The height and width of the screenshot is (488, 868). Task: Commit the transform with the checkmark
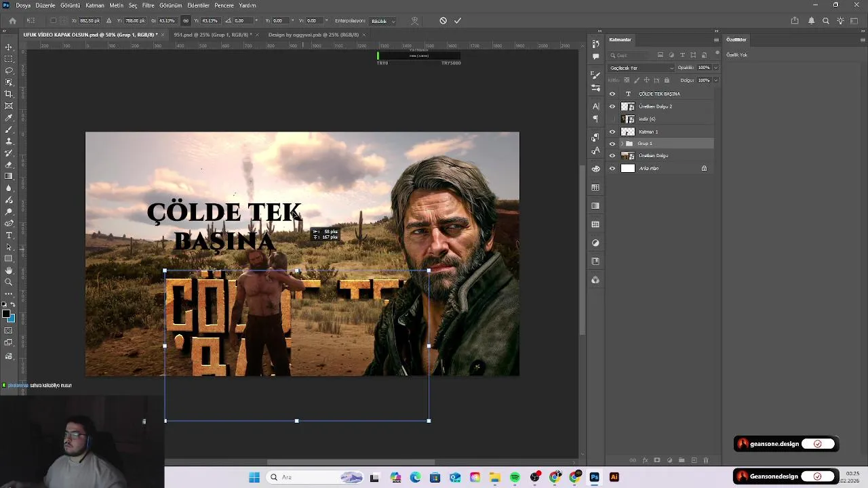[458, 21]
